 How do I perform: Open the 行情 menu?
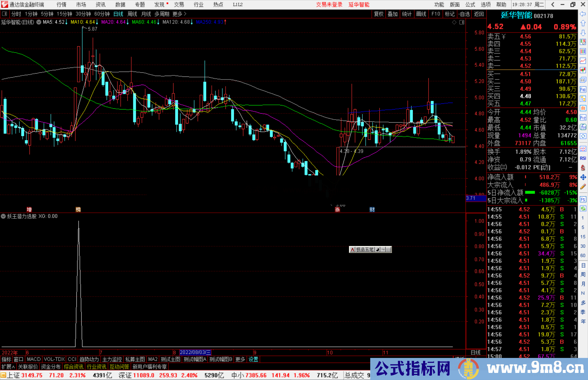[x=62, y=5]
